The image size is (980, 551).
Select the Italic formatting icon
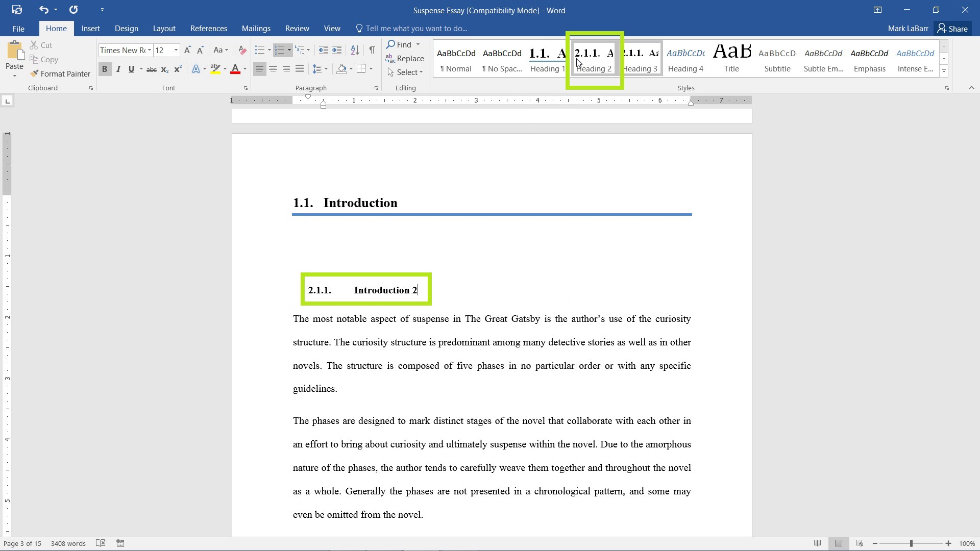coord(118,69)
